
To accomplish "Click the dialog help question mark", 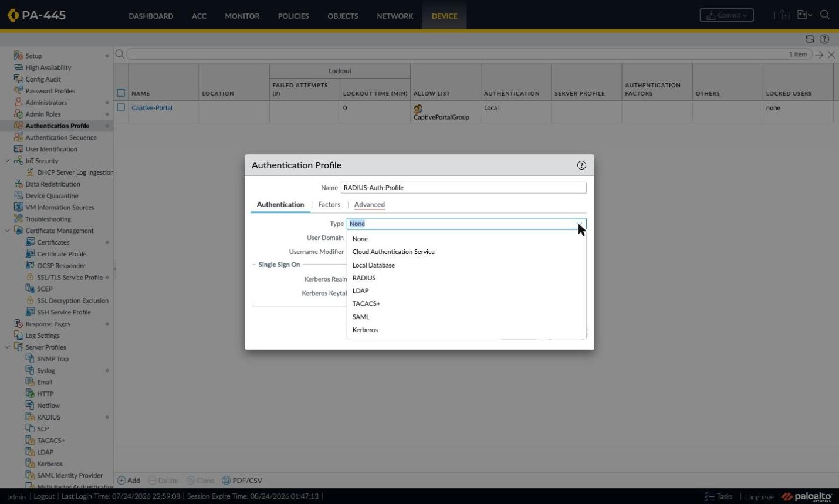I will point(581,165).
